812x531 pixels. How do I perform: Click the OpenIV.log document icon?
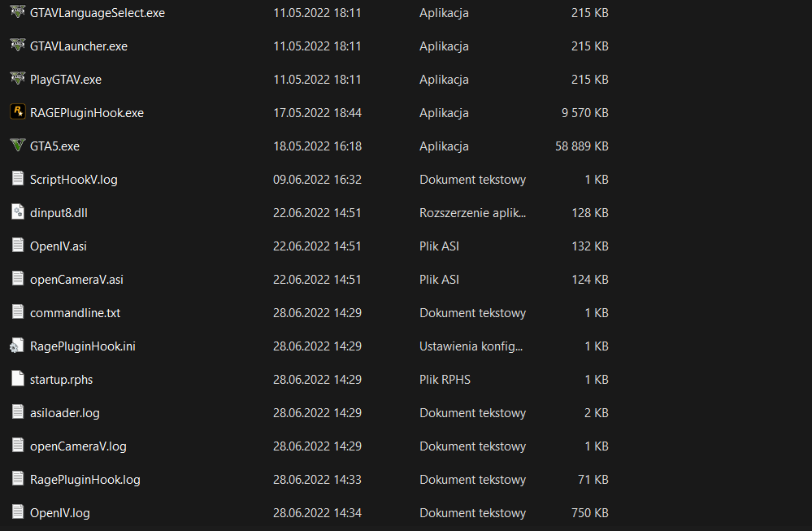point(18,511)
